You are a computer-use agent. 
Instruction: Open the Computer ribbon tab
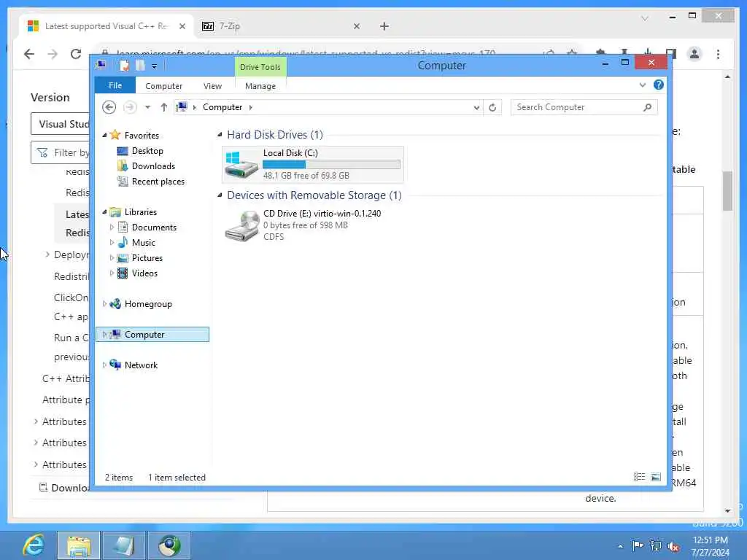point(163,86)
